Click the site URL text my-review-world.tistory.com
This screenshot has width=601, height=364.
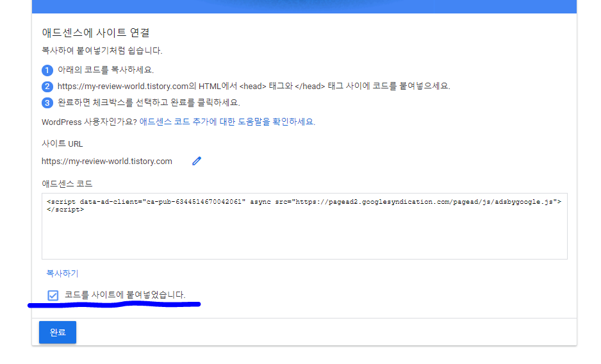tap(107, 161)
